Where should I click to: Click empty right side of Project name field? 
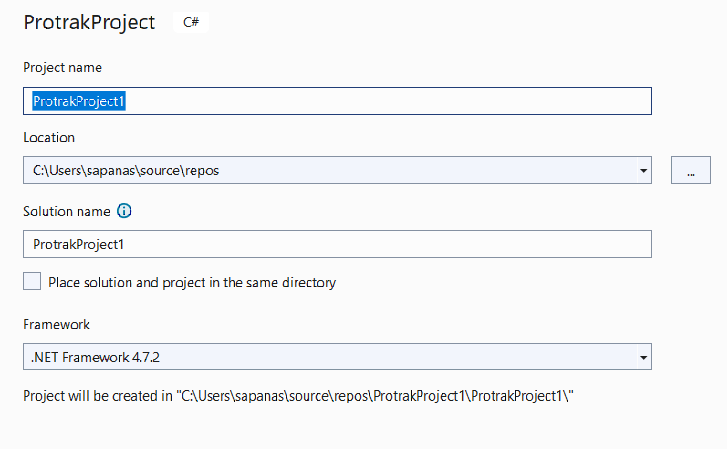[500, 101]
